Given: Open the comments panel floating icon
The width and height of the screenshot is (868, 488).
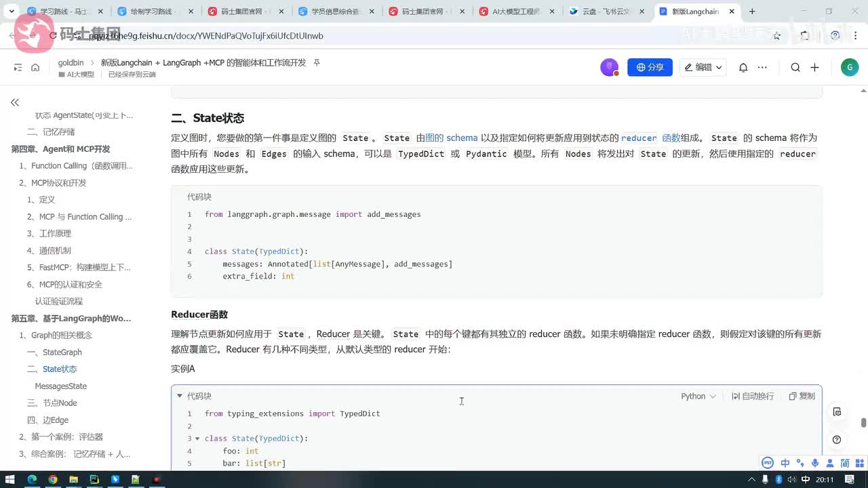Looking at the screenshot, I should (837, 411).
